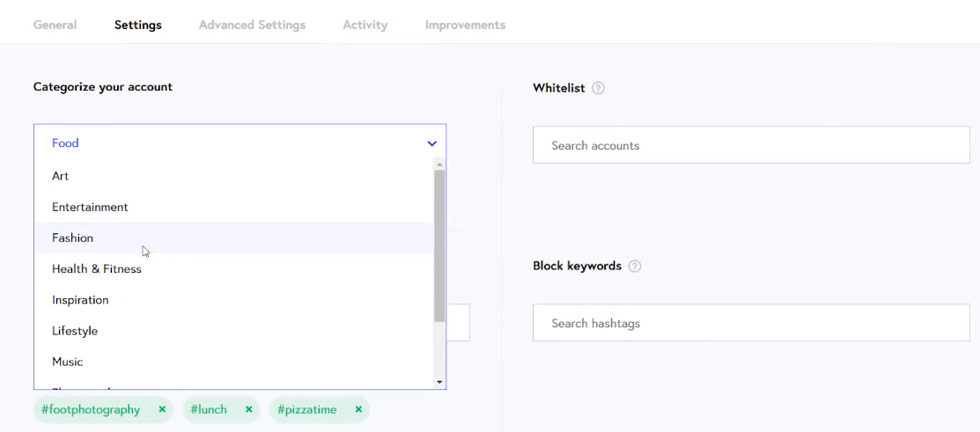980x432 pixels.
Task: Click the Search hashtags block field
Action: pyautogui.click(x=750, y=323)
